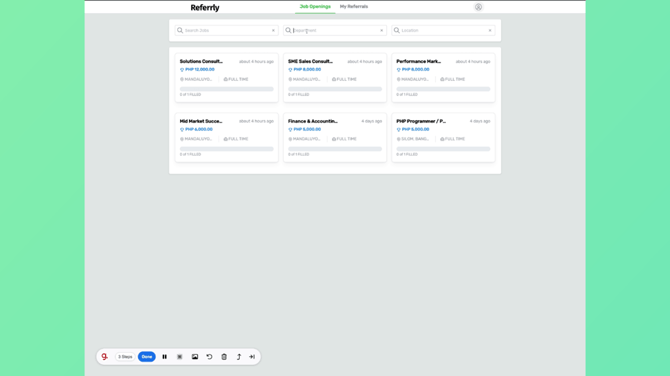This screenshot has width=670, height=376.
Task: Focus the Search Jobs input field
Action: (x=226, y=30)
